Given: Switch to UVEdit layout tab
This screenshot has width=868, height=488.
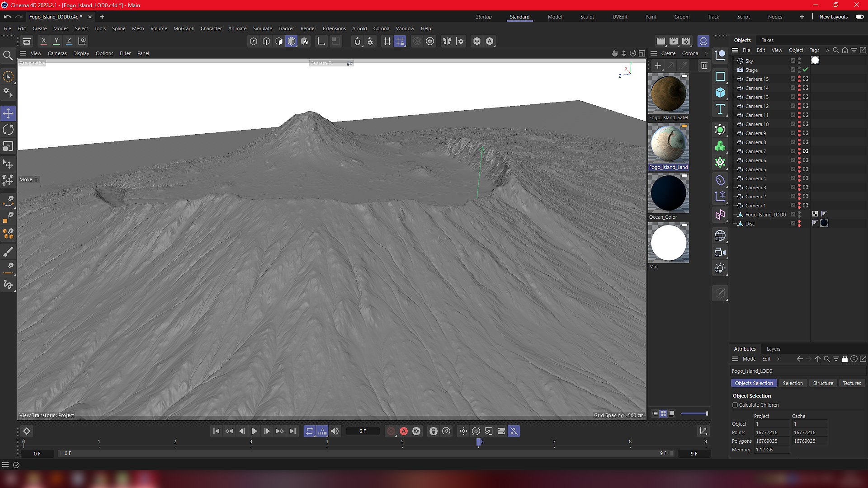Looking at the screenshot, I should point(620,17).
